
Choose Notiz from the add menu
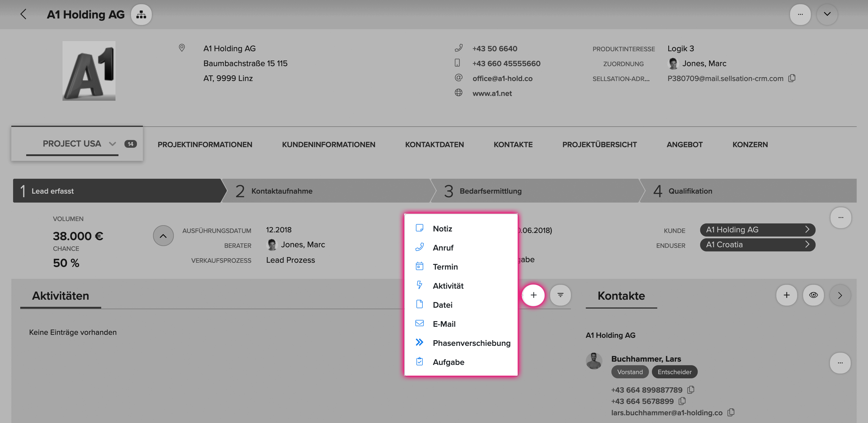pyautogui.click(x=460, y=228)
